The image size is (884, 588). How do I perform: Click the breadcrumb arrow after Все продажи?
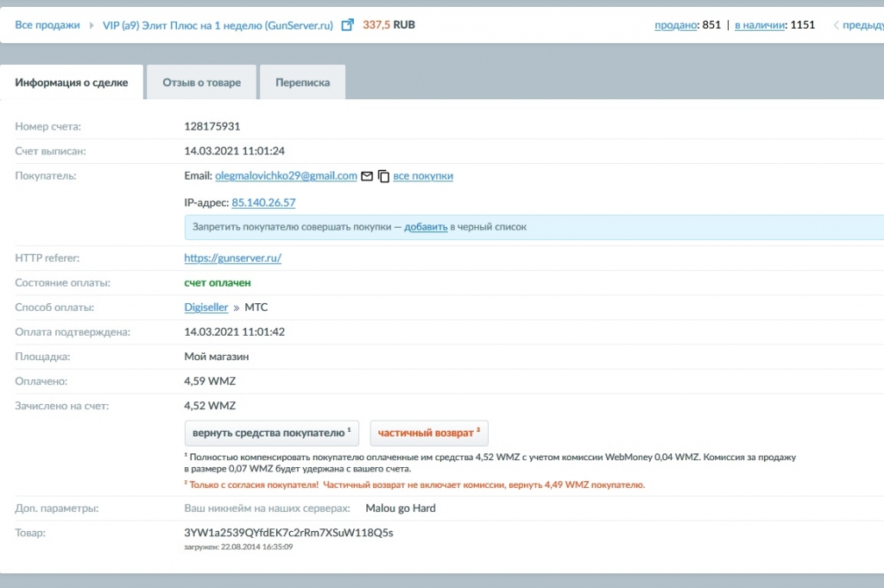click(x=91, y=25)
